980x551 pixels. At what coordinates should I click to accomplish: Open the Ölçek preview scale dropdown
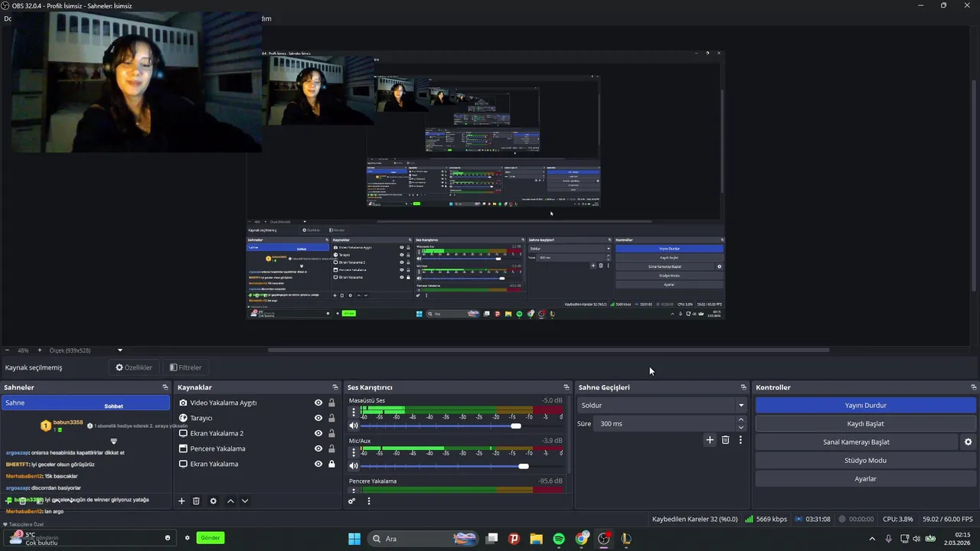(119, 350)
